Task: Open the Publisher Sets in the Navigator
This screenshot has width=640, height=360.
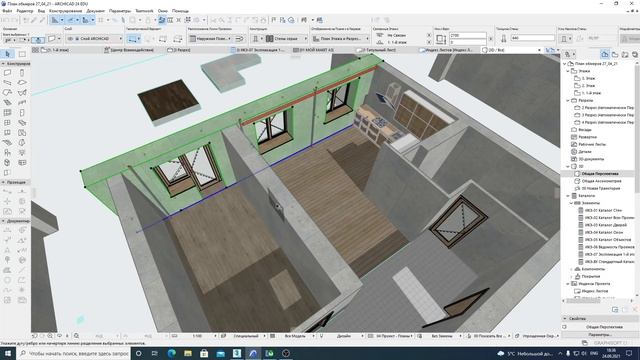Action: 634,54
